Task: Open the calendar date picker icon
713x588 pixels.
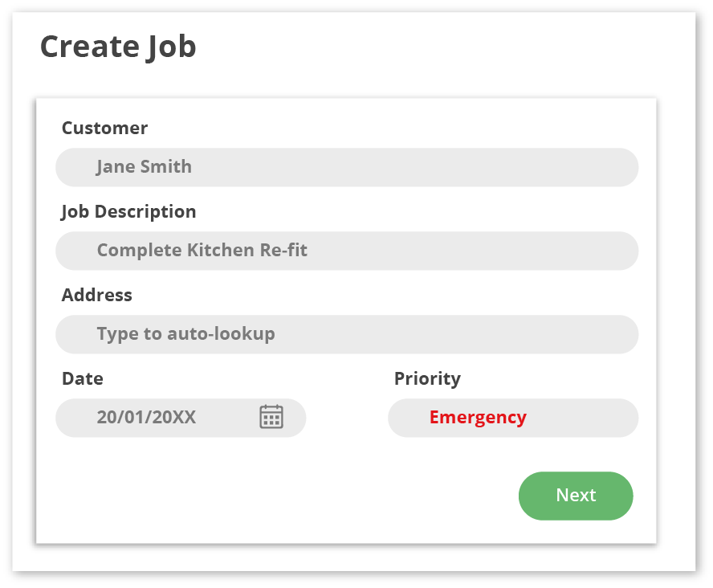Action: tap(271, 417)
